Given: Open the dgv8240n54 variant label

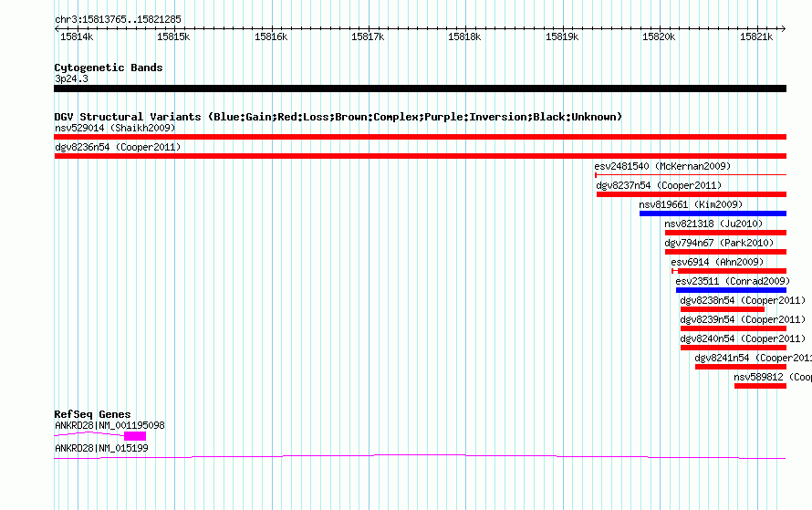Looking at the screenshot, I should click(707, 338).
